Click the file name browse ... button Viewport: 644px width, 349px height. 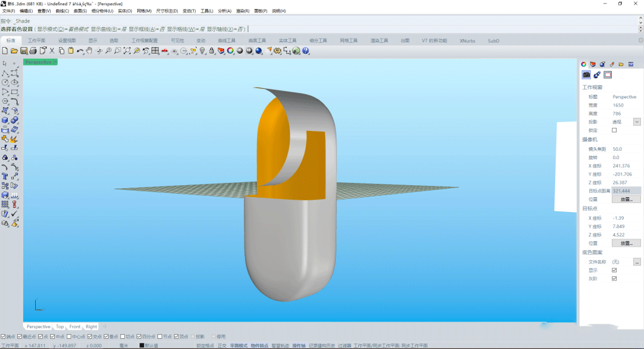tap(637, 261)
